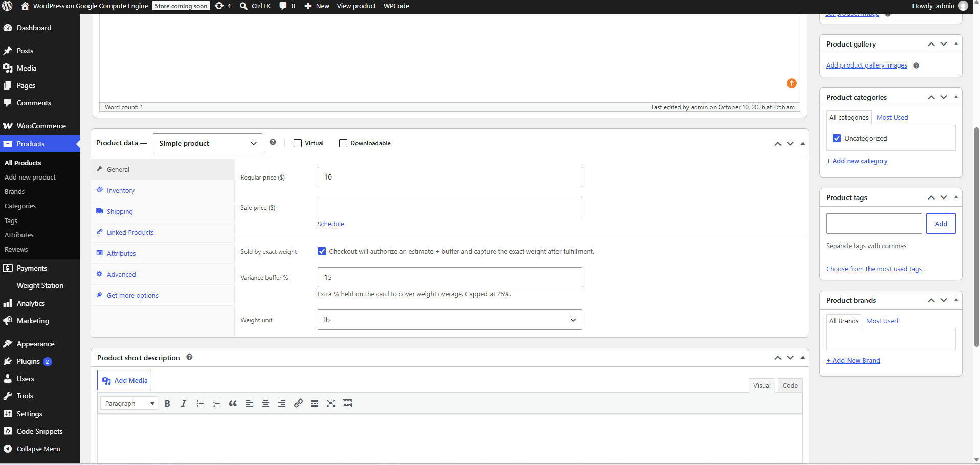Open the Simple product type dropdown

click(x=207, y=143)
